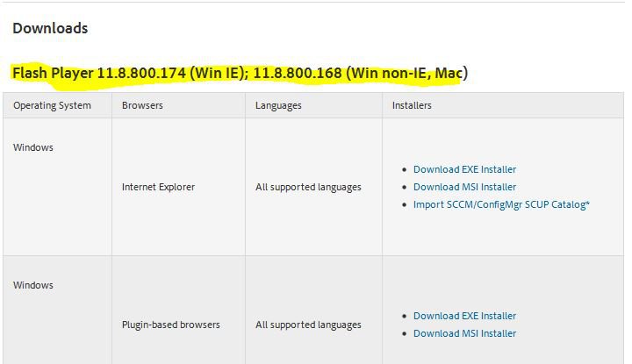Select the Plugin-based browsers cell

tap(170, 325)
